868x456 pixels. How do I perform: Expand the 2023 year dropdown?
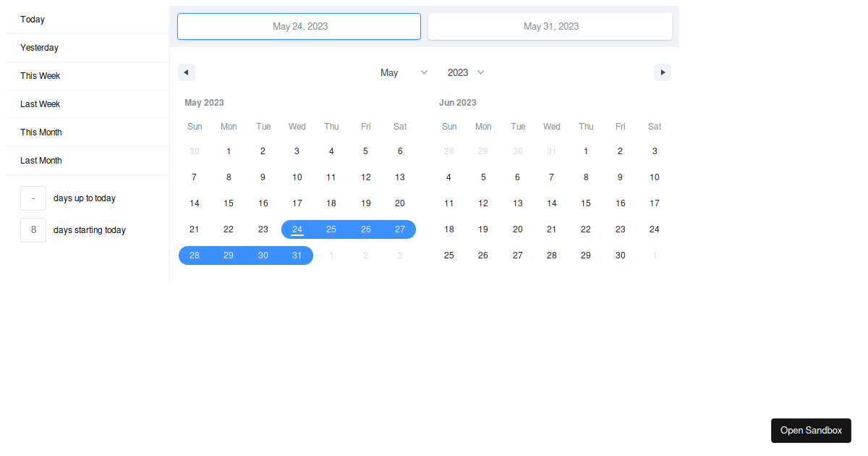click(465, 72)
